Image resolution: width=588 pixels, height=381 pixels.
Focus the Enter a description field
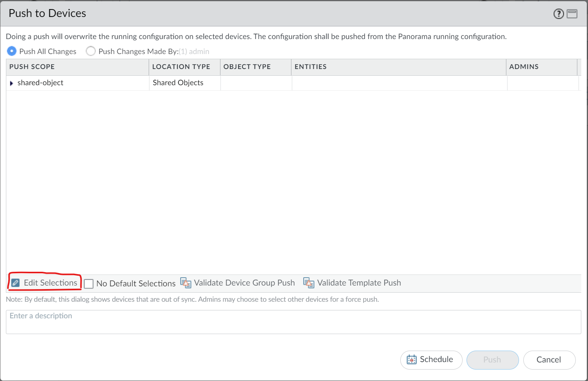[293, 322]
